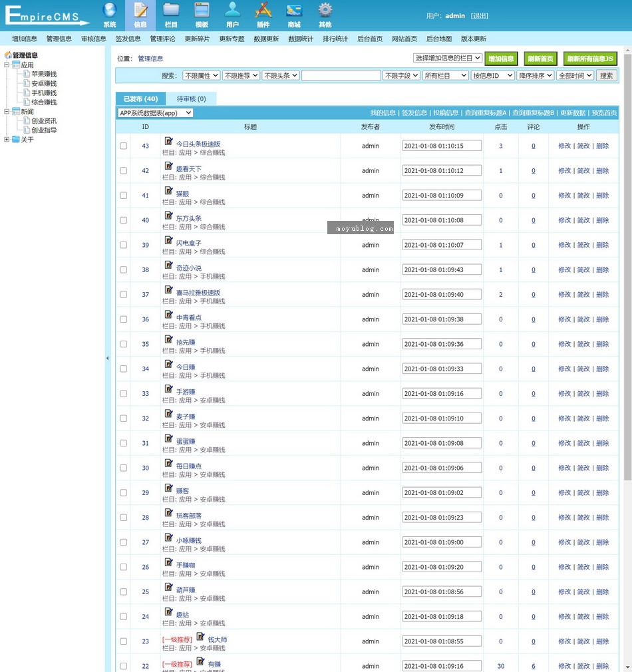Click publish time field of ID 40
Image resolution: width=632 pixels, height=672 pixels.
(x=442, y=220)
